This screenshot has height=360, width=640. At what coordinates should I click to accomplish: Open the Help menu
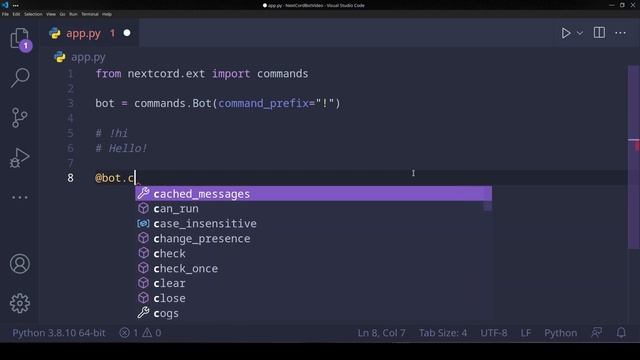pos(107,14)
